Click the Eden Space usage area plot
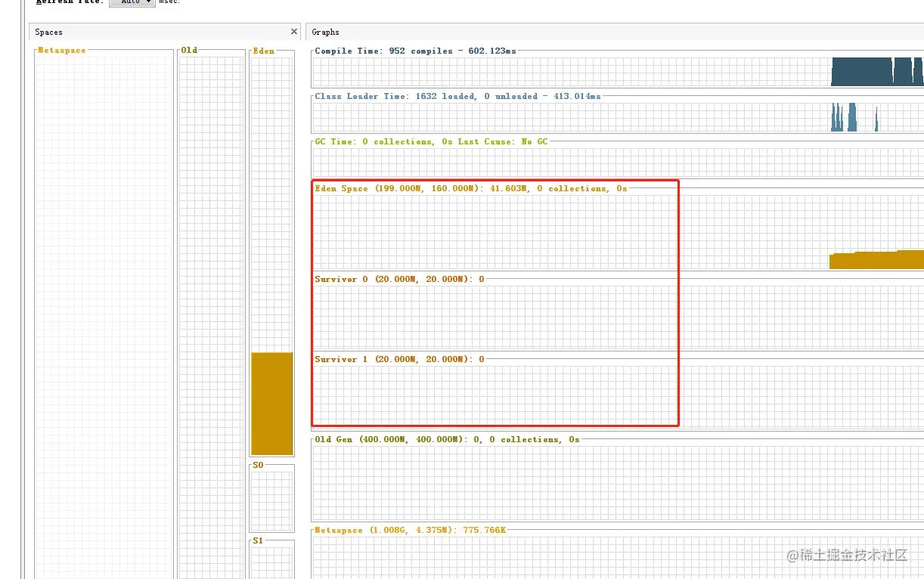Screen dimensions: 924x579 pyautogui.click(x=876, y=259)
